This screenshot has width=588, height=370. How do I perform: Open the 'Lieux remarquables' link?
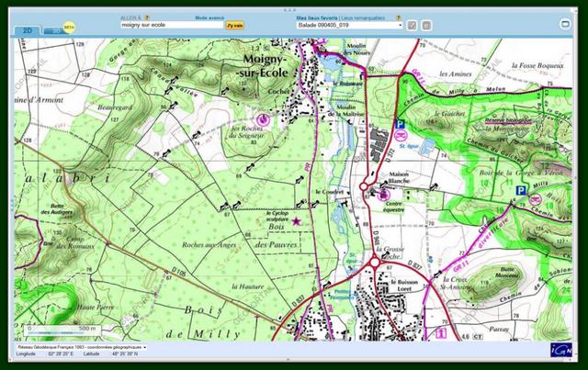(363, 17)
